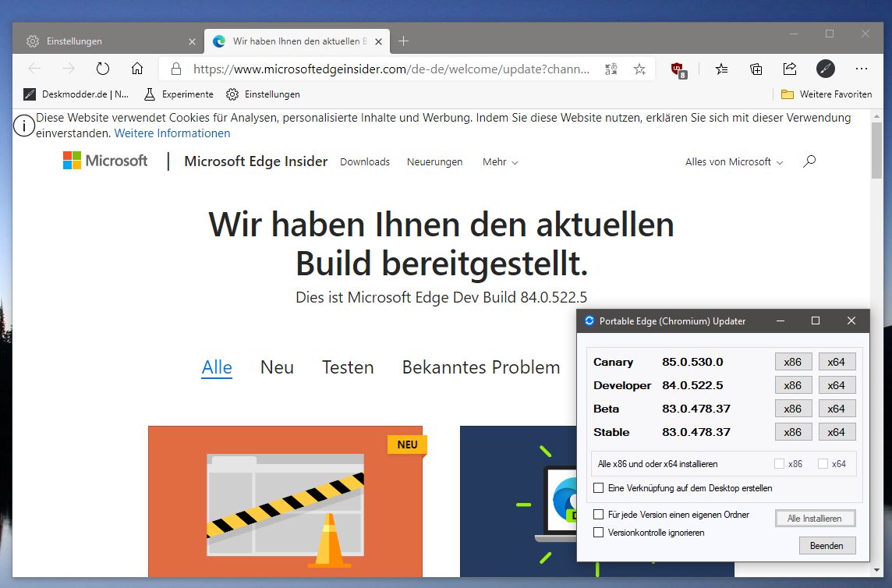
Task: Open a new tab with plus icon
Action: point(403,41)
